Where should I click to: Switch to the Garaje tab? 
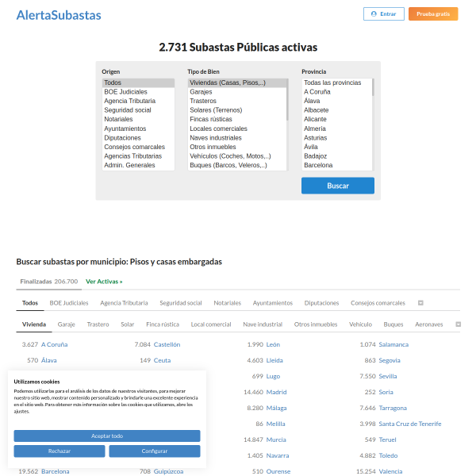click(x=66, y=324)
